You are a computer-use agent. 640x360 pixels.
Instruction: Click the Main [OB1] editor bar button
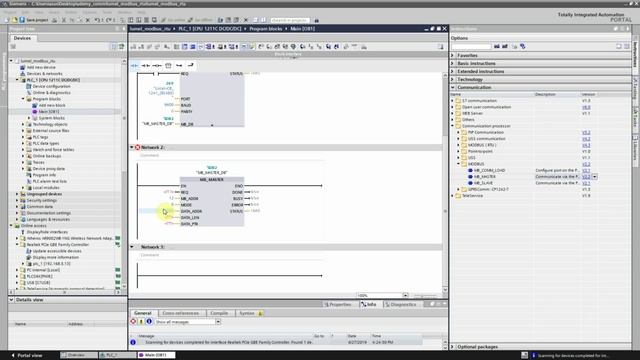(156, 356)
